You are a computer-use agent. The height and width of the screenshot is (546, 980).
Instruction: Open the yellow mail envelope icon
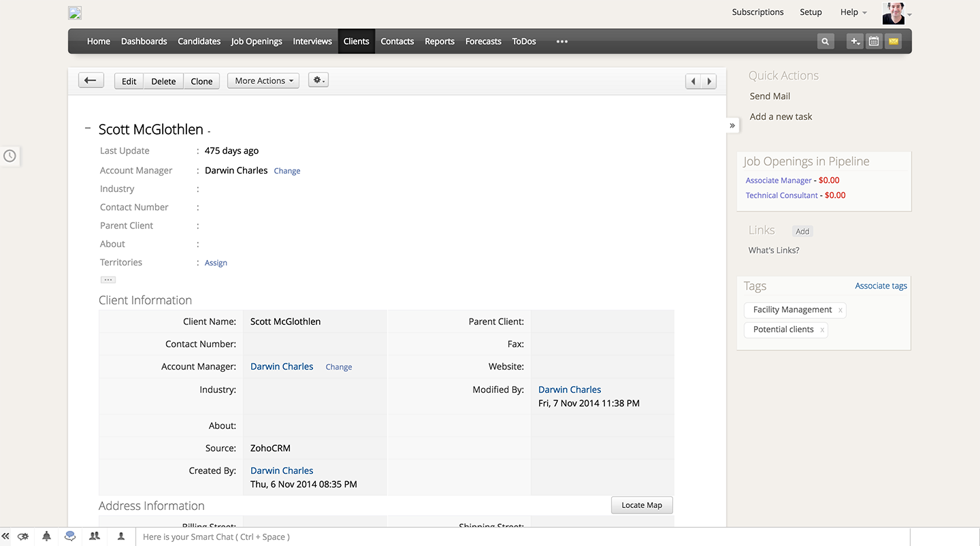click(894, 42)
